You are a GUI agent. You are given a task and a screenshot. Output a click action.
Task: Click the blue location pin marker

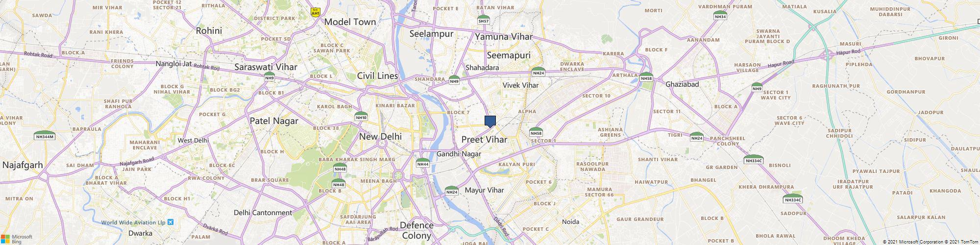coord(490,122)
